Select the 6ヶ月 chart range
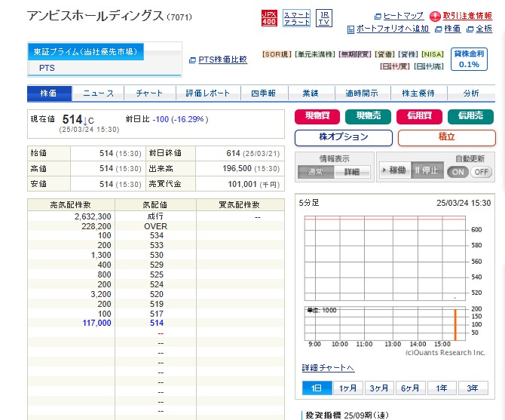The image size is (505, 420). [410, 388]
